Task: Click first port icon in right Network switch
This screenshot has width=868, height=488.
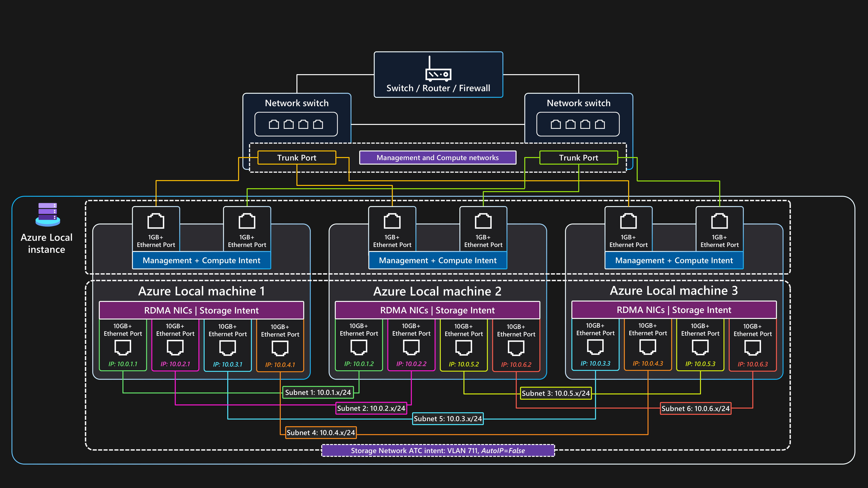Action: [556, 124]
